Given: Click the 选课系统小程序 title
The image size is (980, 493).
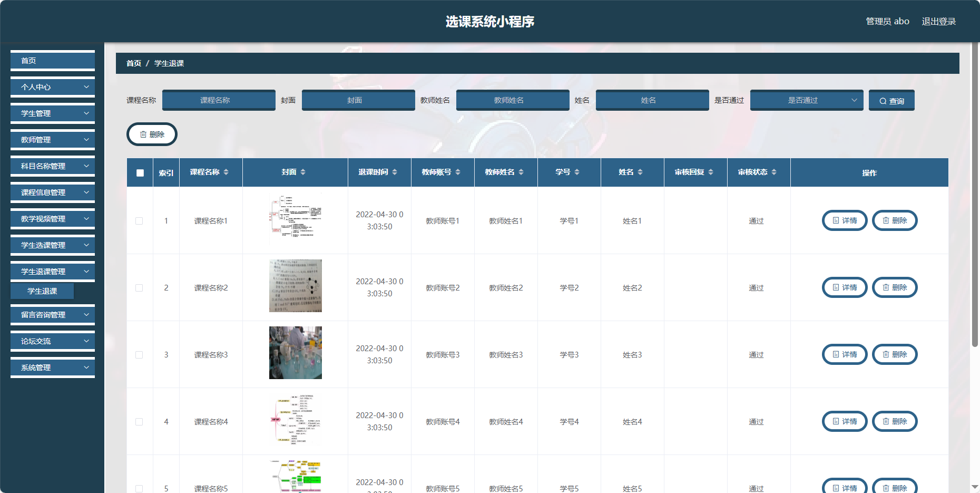Looking at the screenshot, I should pos(490,22).
